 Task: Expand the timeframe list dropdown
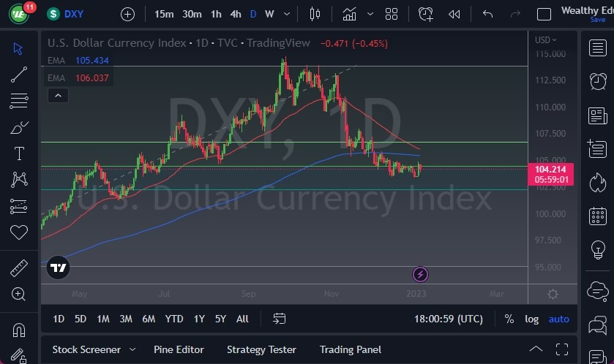point(287,14)
